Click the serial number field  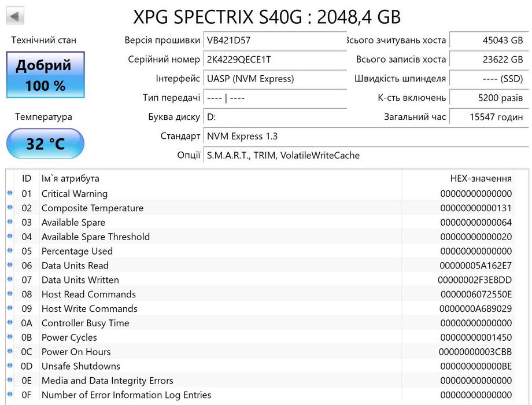pyautogui.click(x=275, y=60)
